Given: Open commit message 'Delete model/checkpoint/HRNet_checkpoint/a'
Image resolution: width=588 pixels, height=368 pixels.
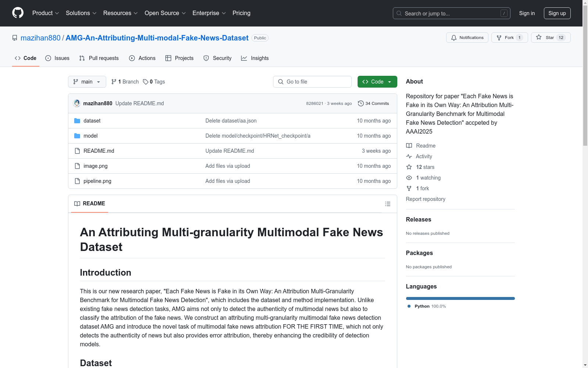Looking at the screenshot, I should point(258,136).
